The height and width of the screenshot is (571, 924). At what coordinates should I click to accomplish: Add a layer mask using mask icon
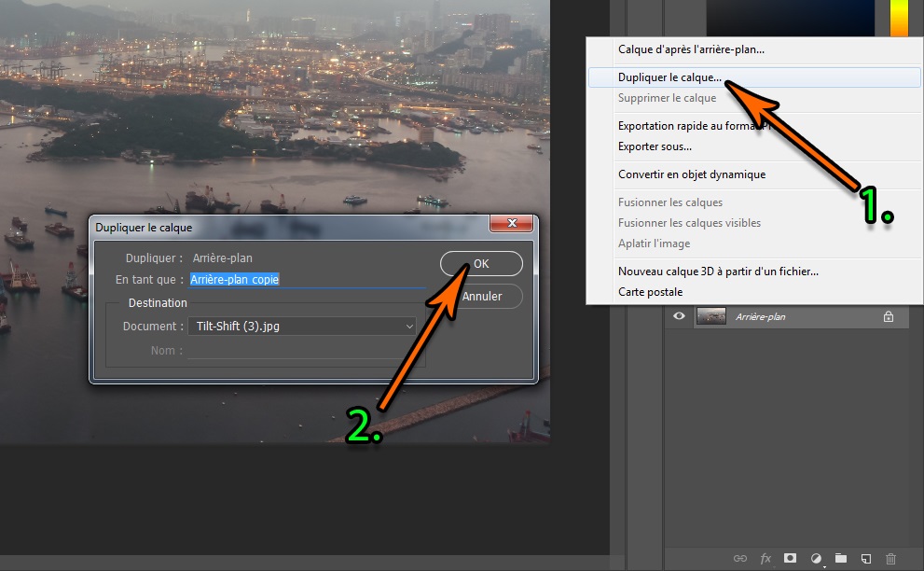(791, 558)
